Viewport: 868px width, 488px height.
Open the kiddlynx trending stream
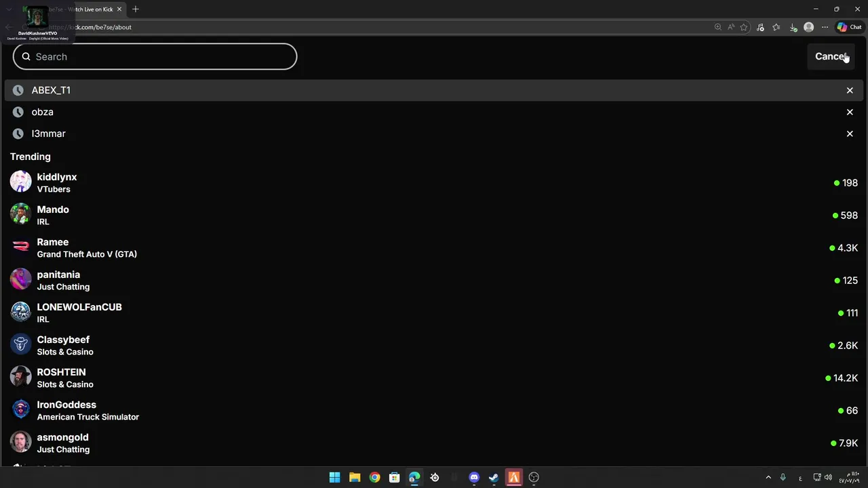point(434,182)
